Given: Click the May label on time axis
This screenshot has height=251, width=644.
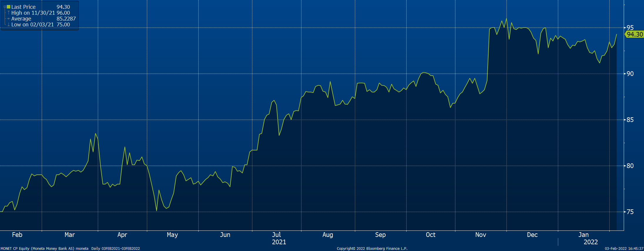Looking at the screenshot, I should click(172, 235).
